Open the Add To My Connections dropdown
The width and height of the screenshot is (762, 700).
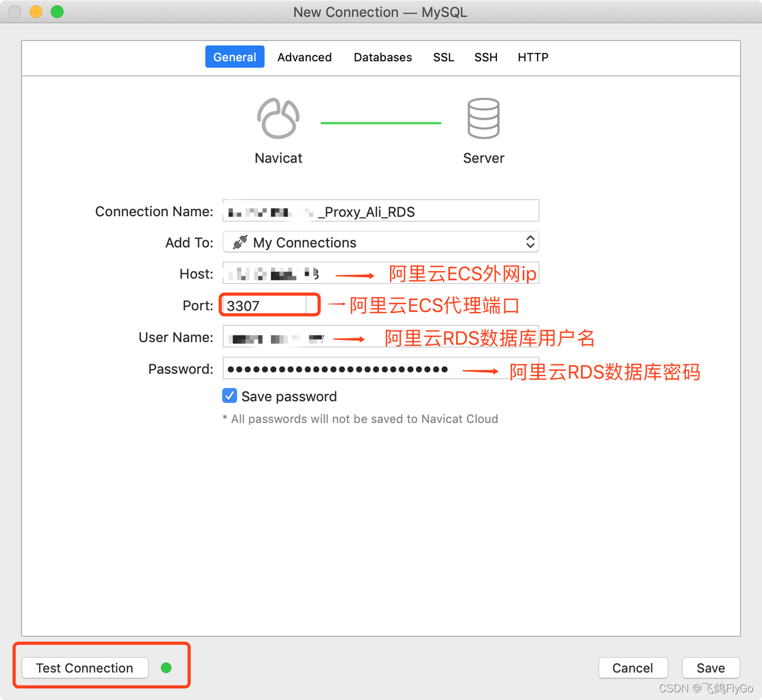pos(381,242)
